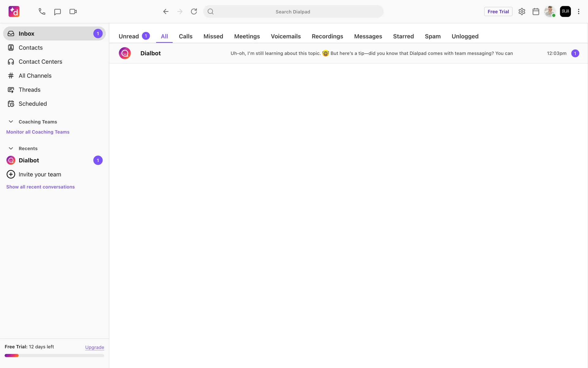The width and height of the screenshot is (588, 368).
Task: Click the Upgrade link
Action: [94, 347]
